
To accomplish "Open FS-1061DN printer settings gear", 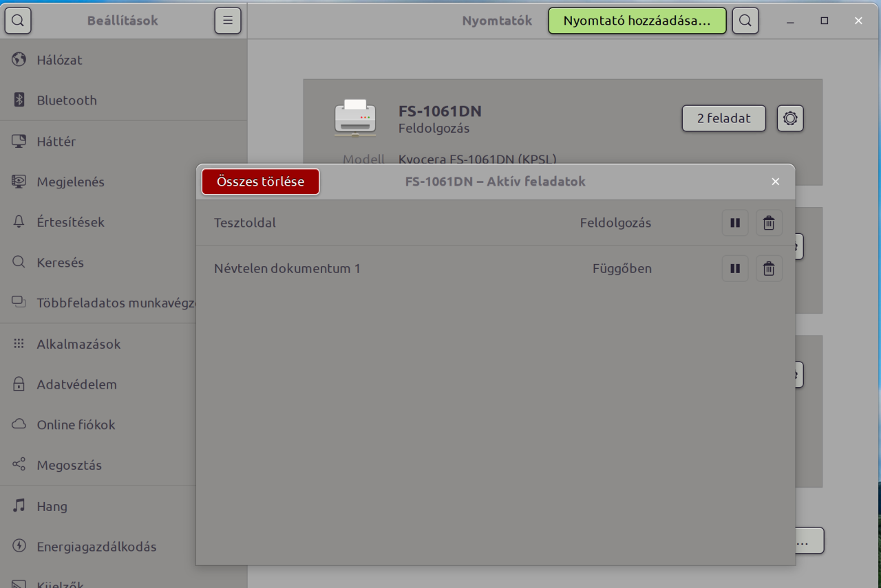I will [x=790, y=118].
